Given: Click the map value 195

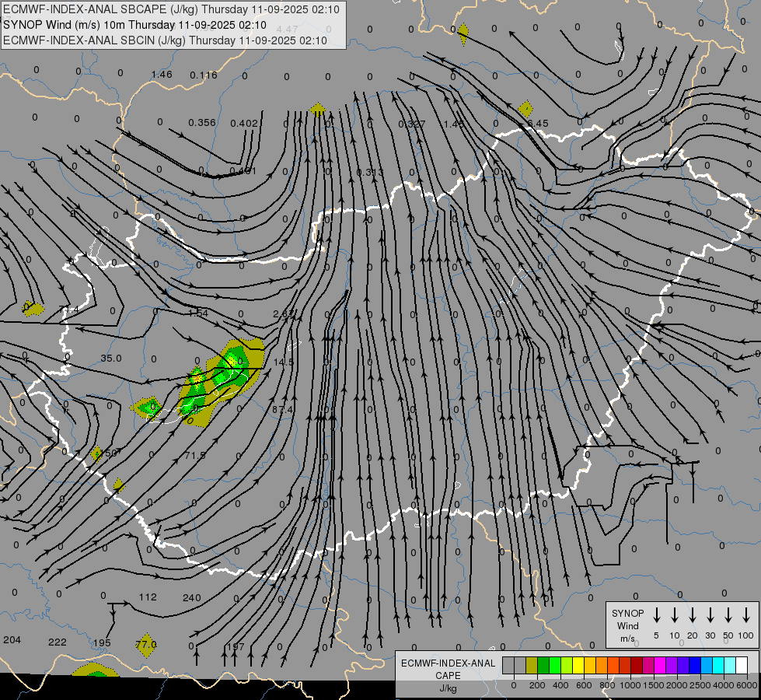Looking at the screenshot, I should pos(102,642).
